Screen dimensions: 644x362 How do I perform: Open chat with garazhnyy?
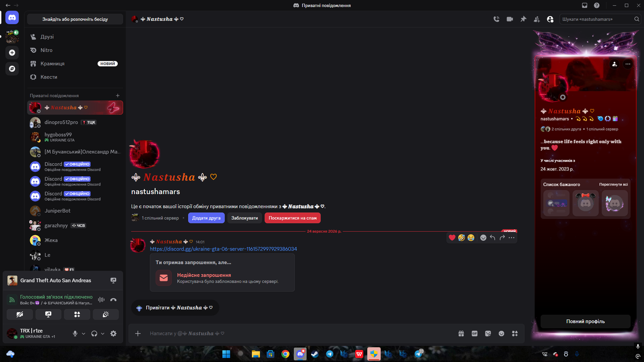[75, 226]
